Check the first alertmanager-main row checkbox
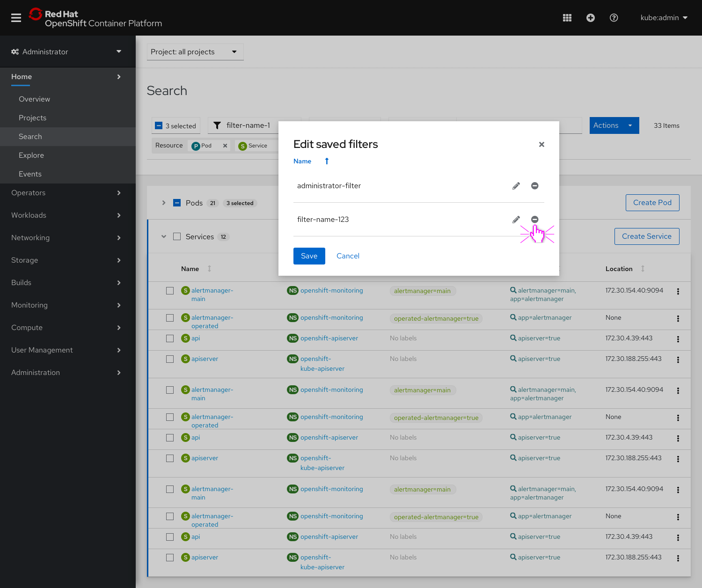This screenshot has height=588, width=702. point(170,291)
